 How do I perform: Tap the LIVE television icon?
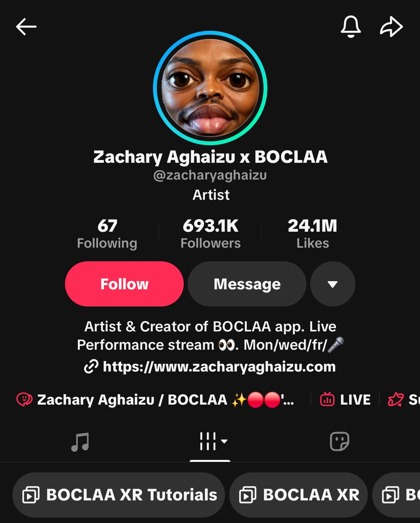[x=327, y=400]
